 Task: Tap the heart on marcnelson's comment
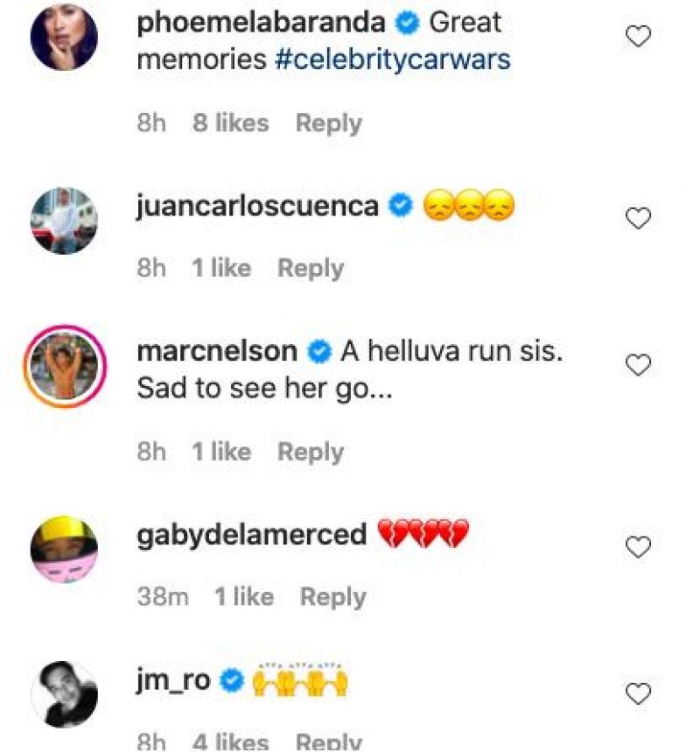tap(638, 365)
